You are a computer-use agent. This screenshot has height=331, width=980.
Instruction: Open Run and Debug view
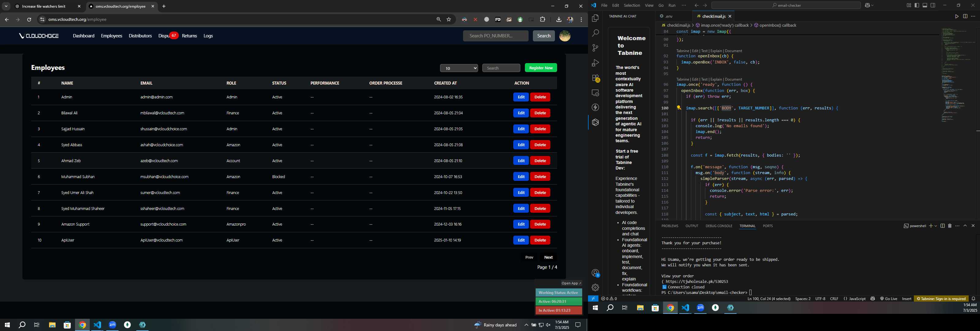pos(595,63)
